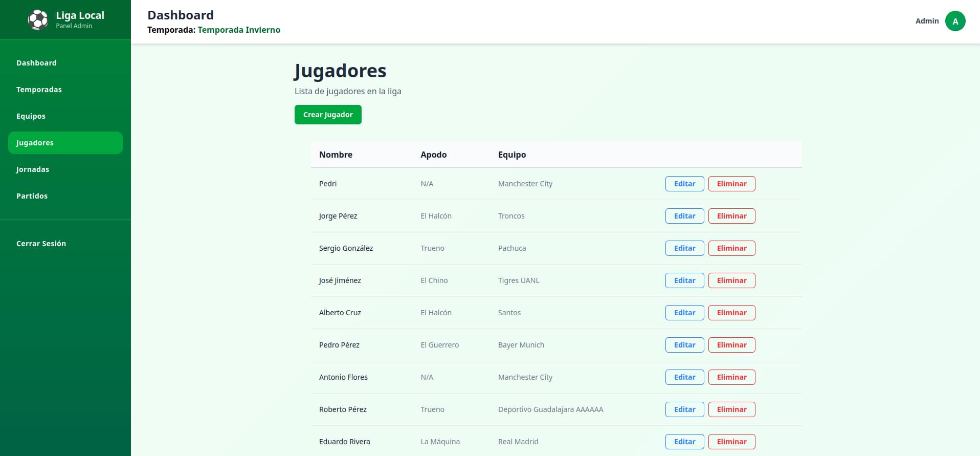The width and height of the screenshot is (980, 456).
Task: Eliminate Jorge Pérez from the list
Action: click(731, 216)
